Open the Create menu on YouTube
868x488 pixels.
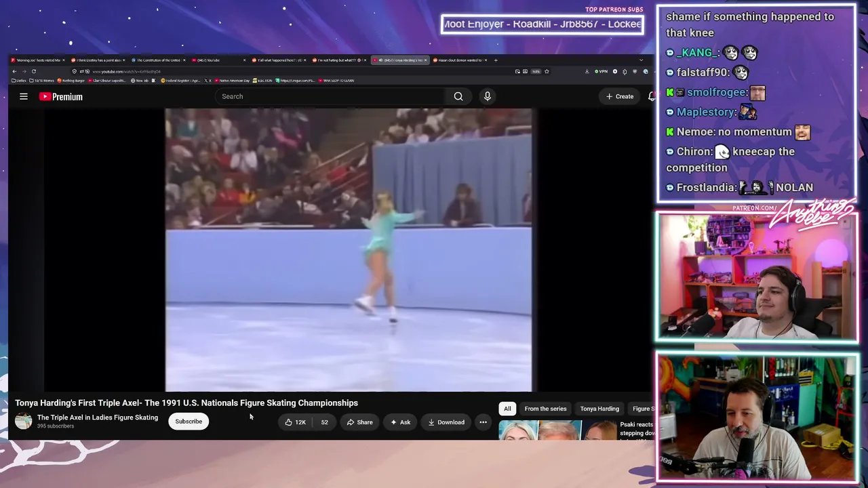(x=620, y=96)
